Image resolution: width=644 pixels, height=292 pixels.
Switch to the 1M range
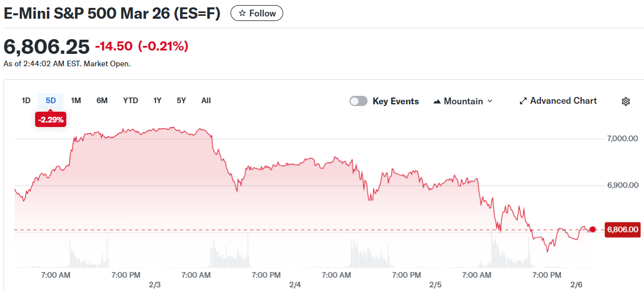(76, 100)
